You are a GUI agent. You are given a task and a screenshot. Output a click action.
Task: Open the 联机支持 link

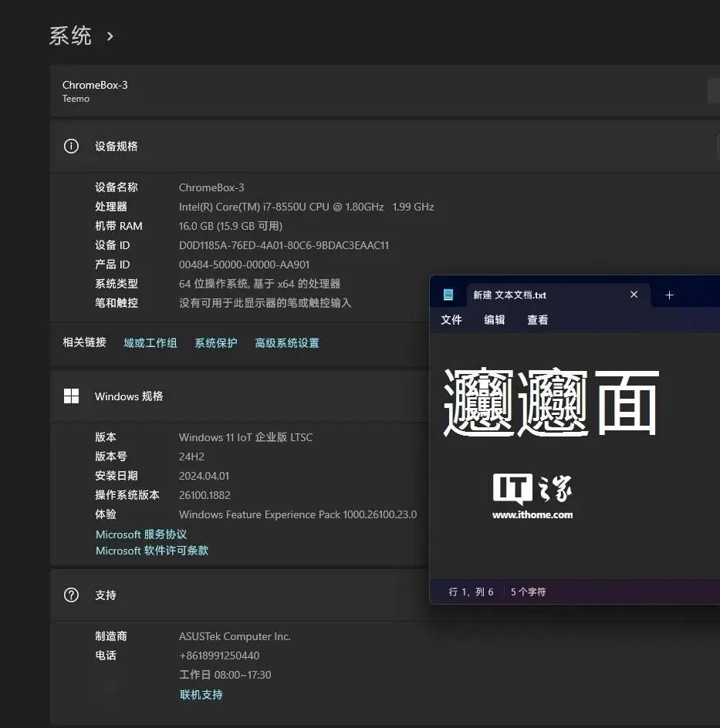pos(201,695)
